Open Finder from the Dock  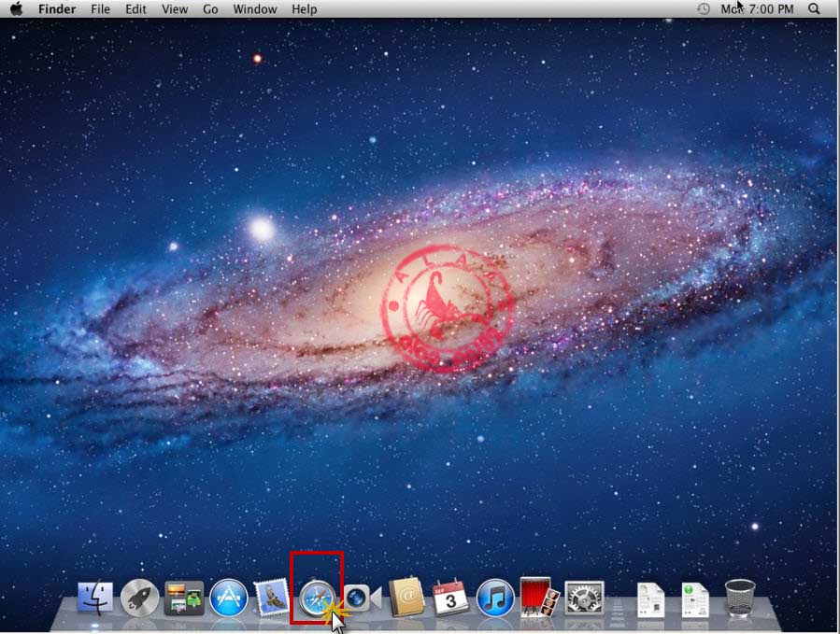[95, 598]
